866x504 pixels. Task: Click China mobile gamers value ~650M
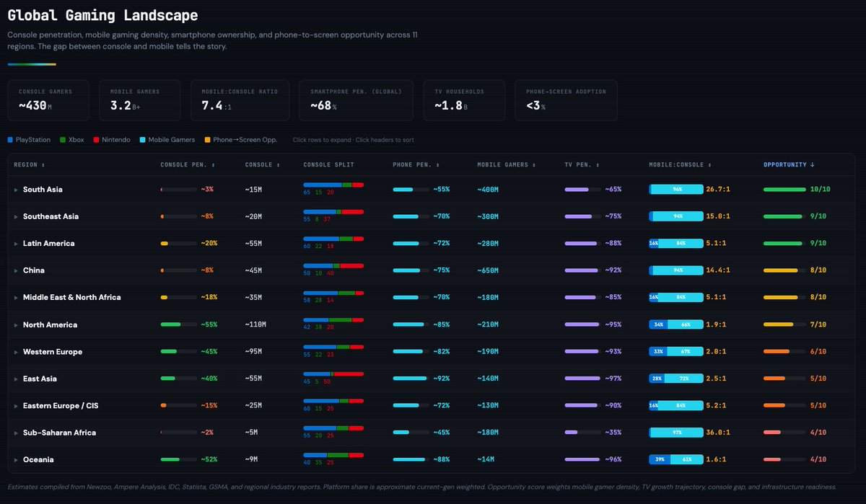point(488,270)
